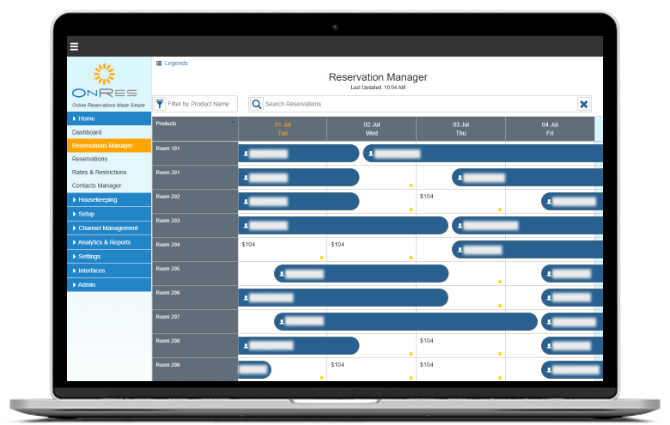The image size is (670, 425).
Task: Click the OnRes sun logo
Action: tap(106, 74)
